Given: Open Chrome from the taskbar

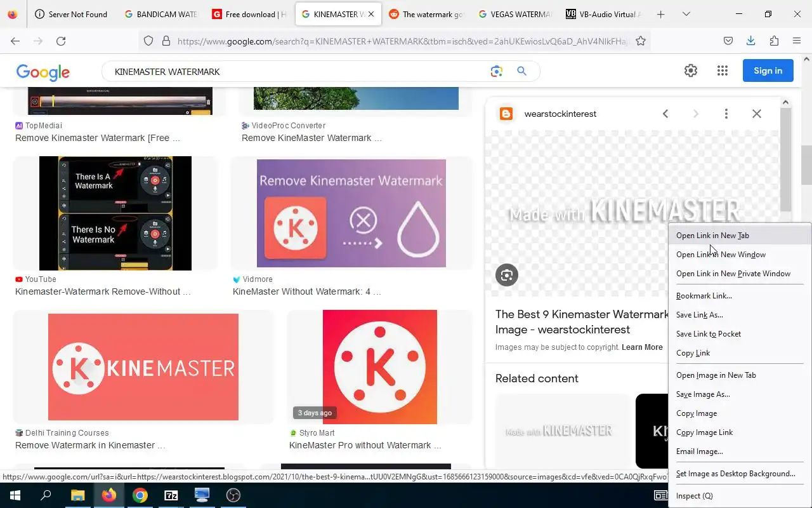Looking at the screenshot, I should (140, 495).
